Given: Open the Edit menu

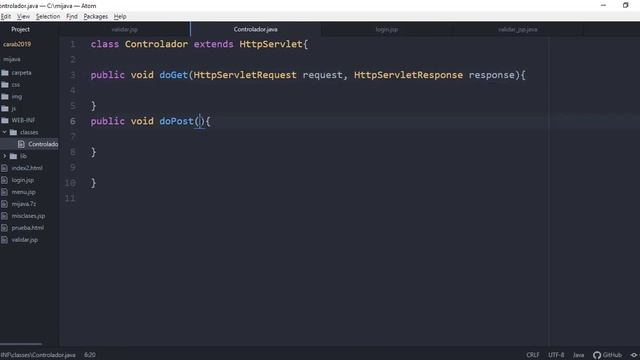Looking at the screenshot, I should pyautogui.click(x=6, y=16).
